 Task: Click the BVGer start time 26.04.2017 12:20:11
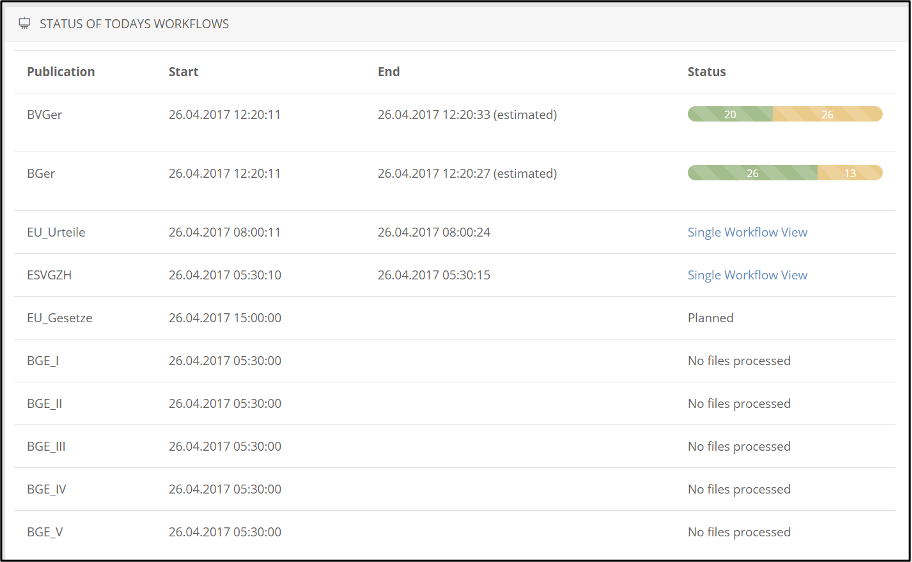click(225, 115)
